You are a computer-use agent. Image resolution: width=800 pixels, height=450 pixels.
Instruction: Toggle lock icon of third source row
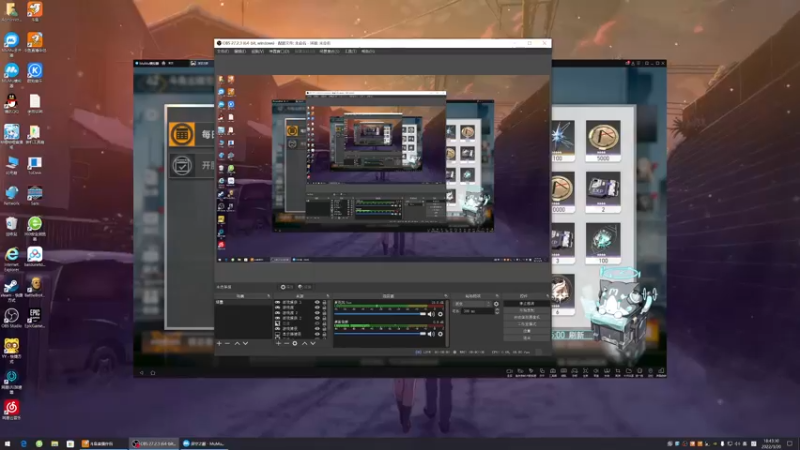324,313
